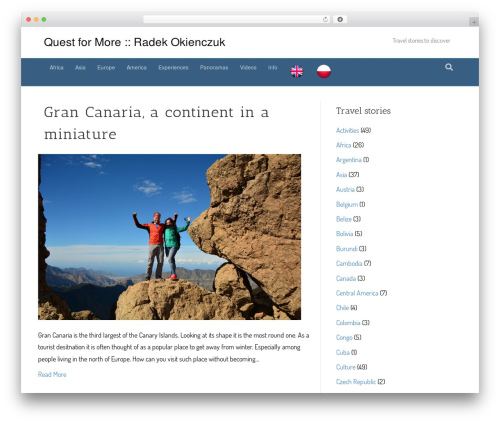
Task: Open the Gran Canaria featured photo
Action: pyautogui.click(x=169, y=237)
